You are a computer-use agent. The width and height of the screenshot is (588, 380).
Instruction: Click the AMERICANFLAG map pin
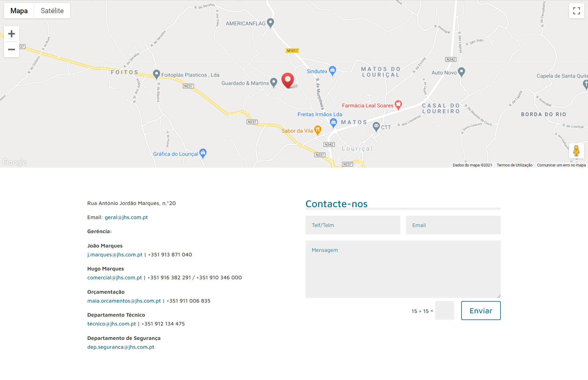coord(270,23)
